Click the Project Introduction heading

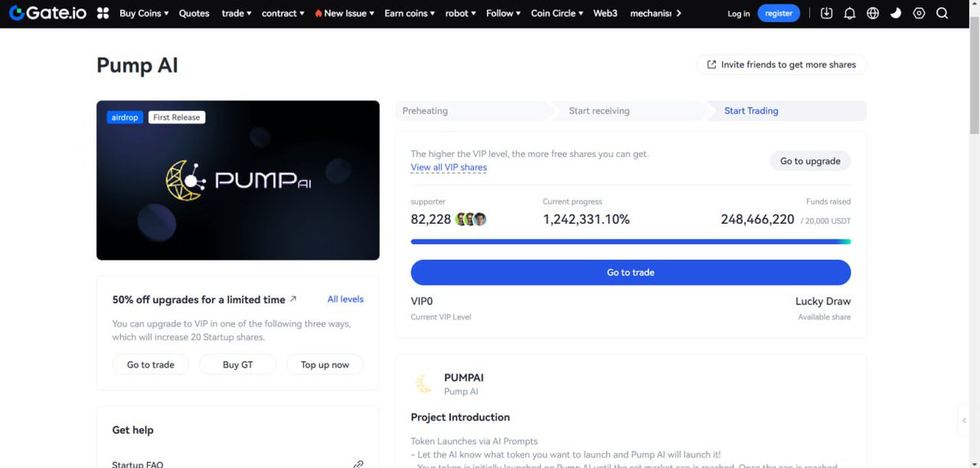[460, 417]
